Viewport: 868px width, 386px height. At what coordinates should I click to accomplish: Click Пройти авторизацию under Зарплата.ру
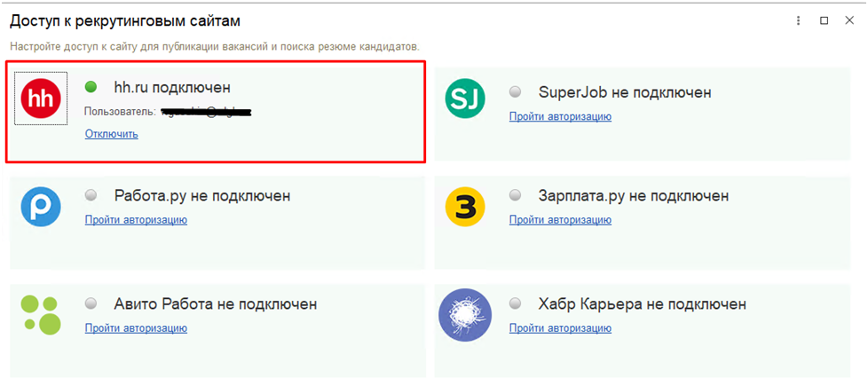click(x=560, y=220)
